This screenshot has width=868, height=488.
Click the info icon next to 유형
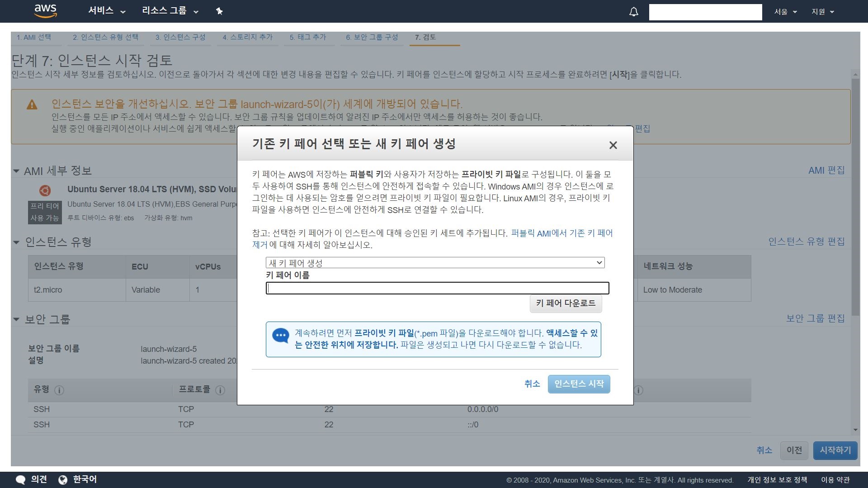[59, 390]
